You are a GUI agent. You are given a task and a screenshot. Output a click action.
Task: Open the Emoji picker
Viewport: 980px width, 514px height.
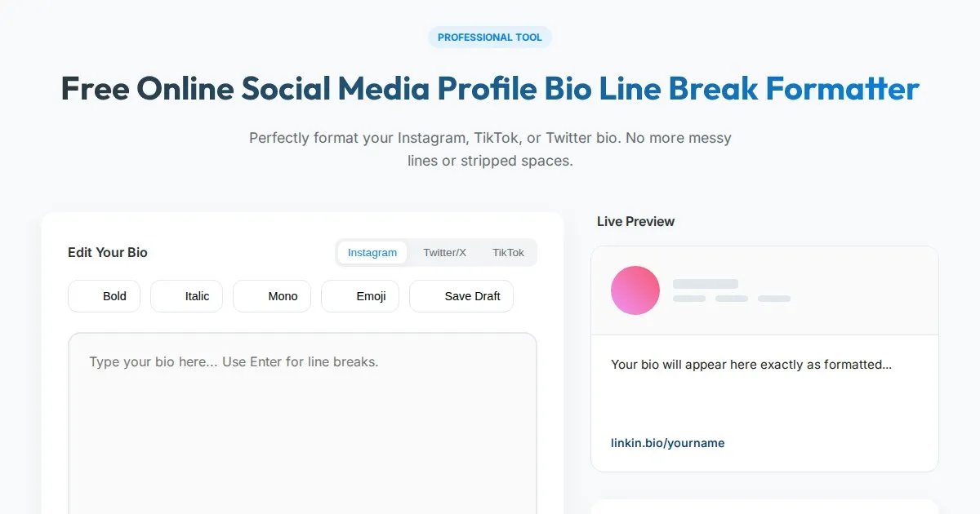pos(360,296)
